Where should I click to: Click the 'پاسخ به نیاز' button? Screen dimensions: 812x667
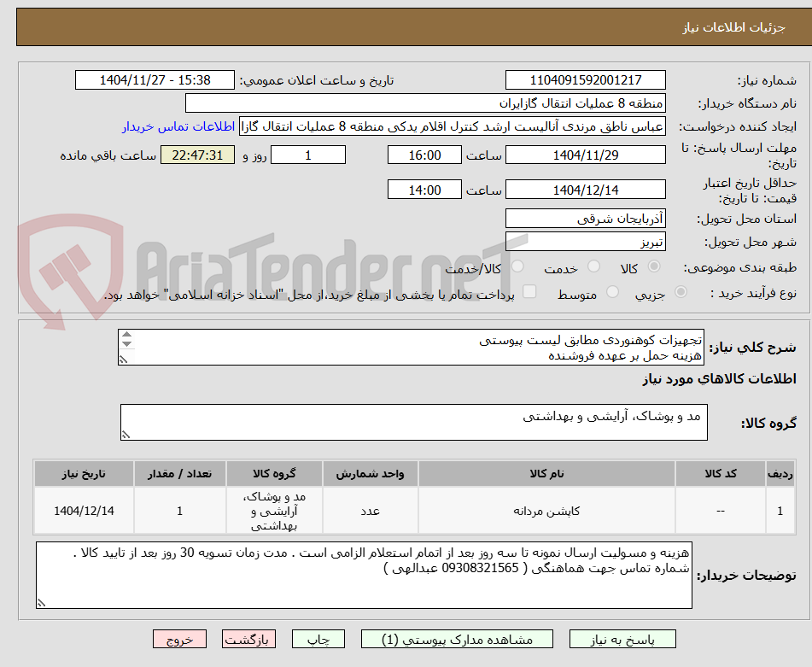[622, 639]
